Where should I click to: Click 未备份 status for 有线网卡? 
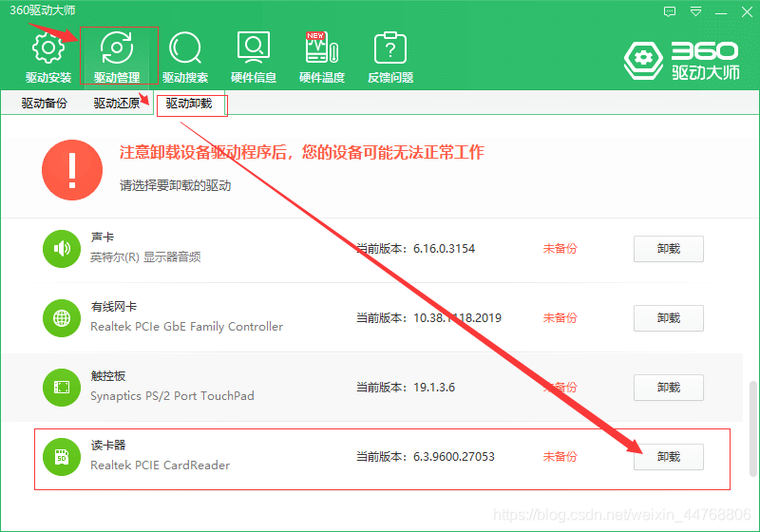pyautogui.click(x=560, y=318)
